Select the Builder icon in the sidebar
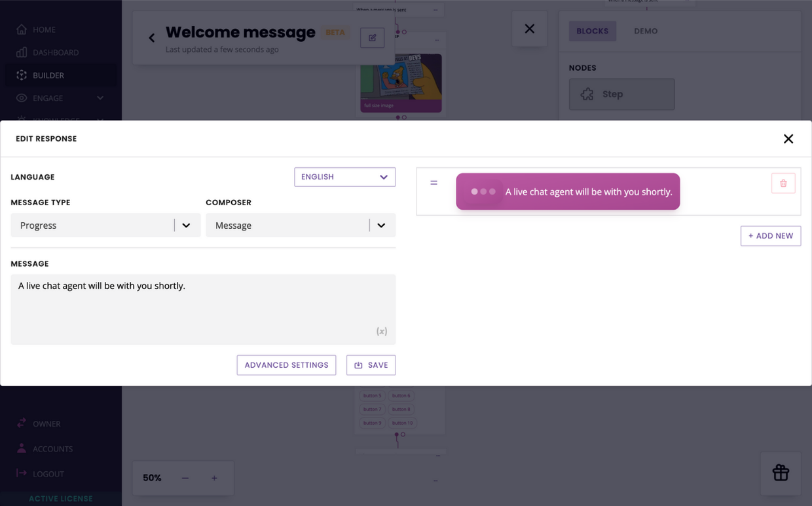The image size is (812, 506). [22, 75]
